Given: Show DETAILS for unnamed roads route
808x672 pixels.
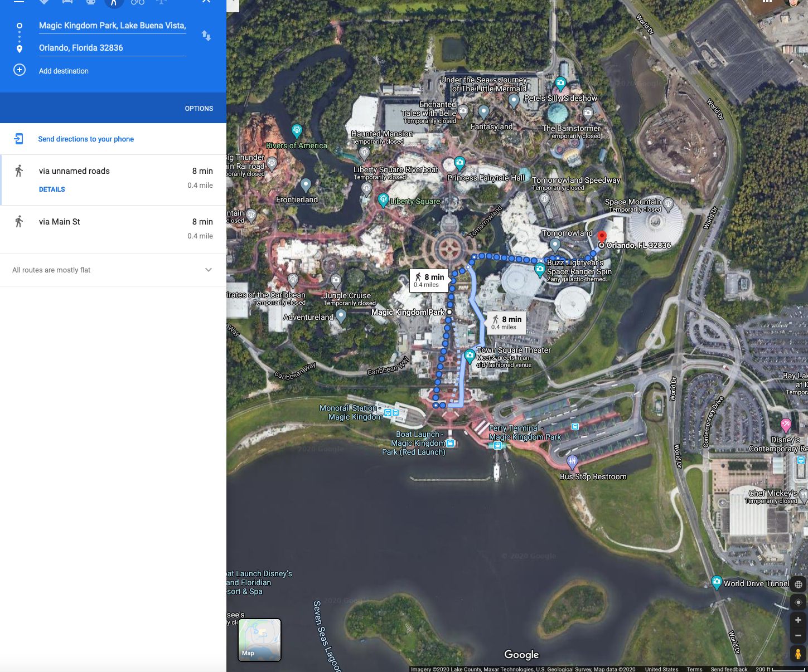Looking at the screenshot, I should (x=52, y=189).
